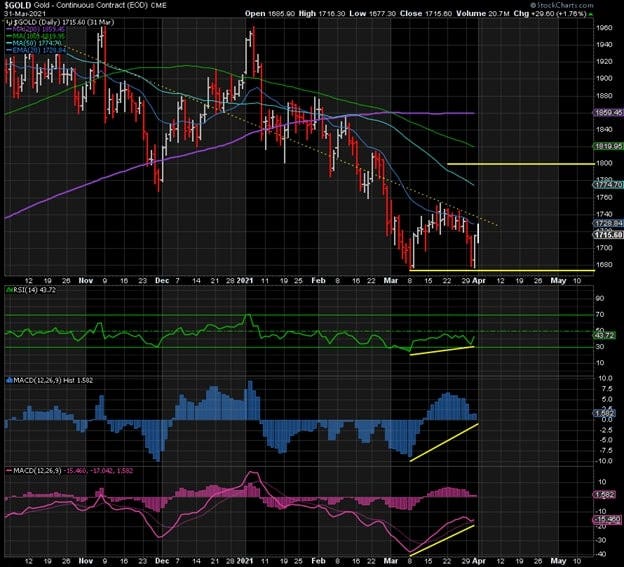Viewport: 624px width, 567px height.
Task: Click the 1800 price axis label
Action: (604, 163)
